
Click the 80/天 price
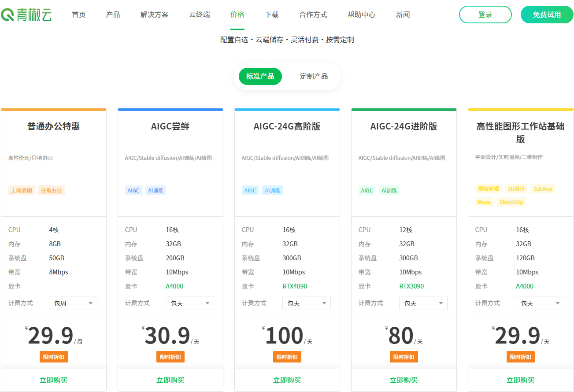point(404,336)
